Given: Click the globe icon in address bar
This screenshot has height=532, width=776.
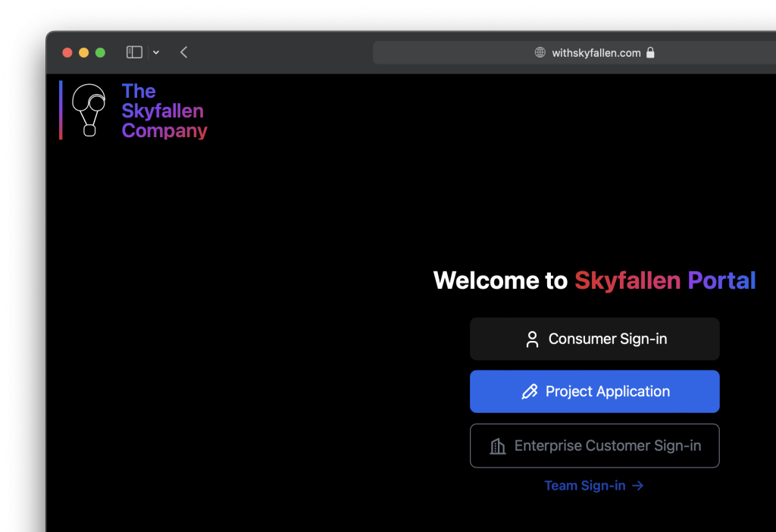Looking at the screenshot, I should tap(540, 52).
